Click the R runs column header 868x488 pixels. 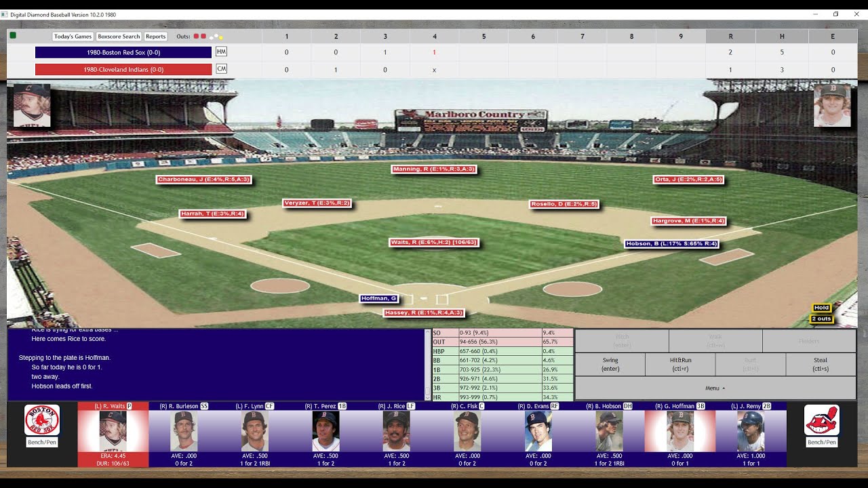pos(730,37)
